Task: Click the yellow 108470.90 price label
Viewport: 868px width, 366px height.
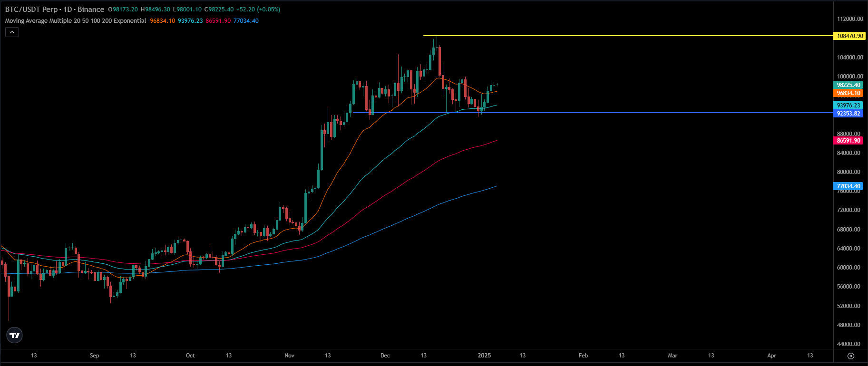Action: point(849,36)
